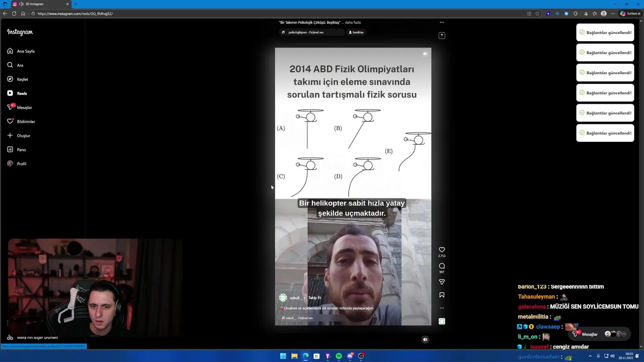The height and width of the screenshot is (362, 644).
Task: Open File Explorer from taskbar
Action: [294, 356]
